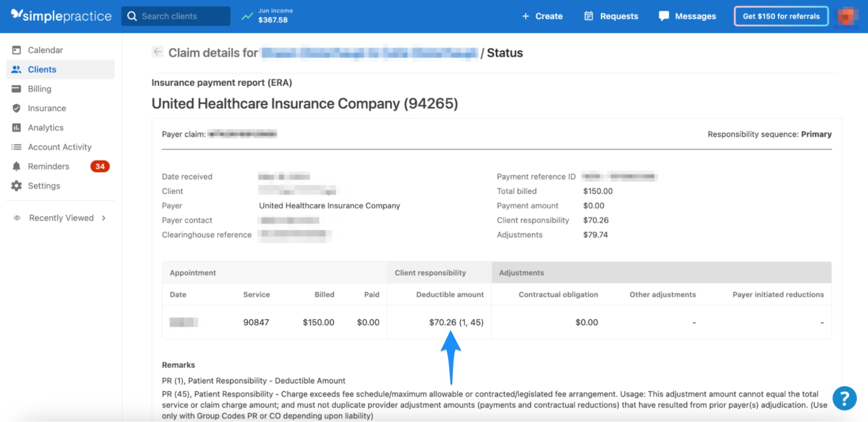Click the Billing card icon
The height and width of the screenshot is (422, 868).
(17, 89)
